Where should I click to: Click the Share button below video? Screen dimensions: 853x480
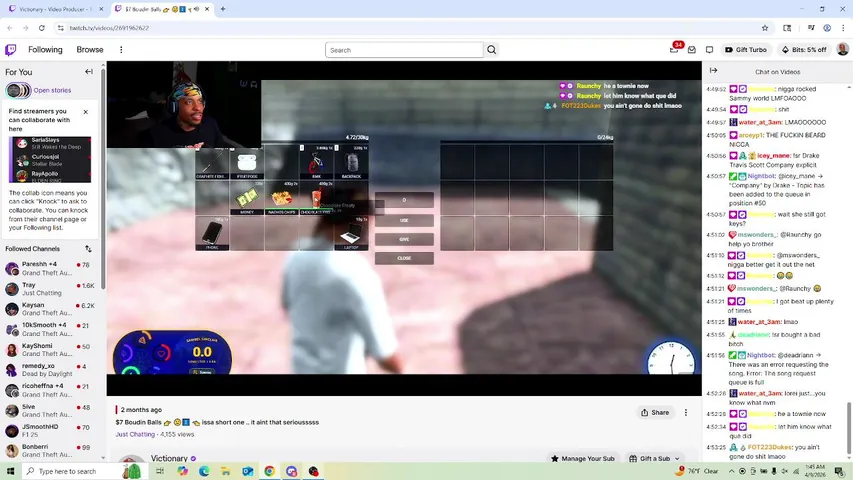655,413
